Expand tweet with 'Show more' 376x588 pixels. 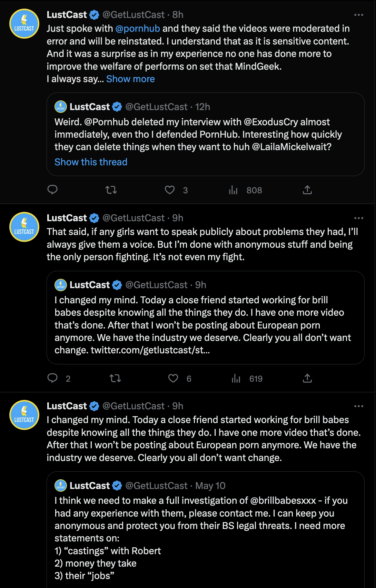130,79
